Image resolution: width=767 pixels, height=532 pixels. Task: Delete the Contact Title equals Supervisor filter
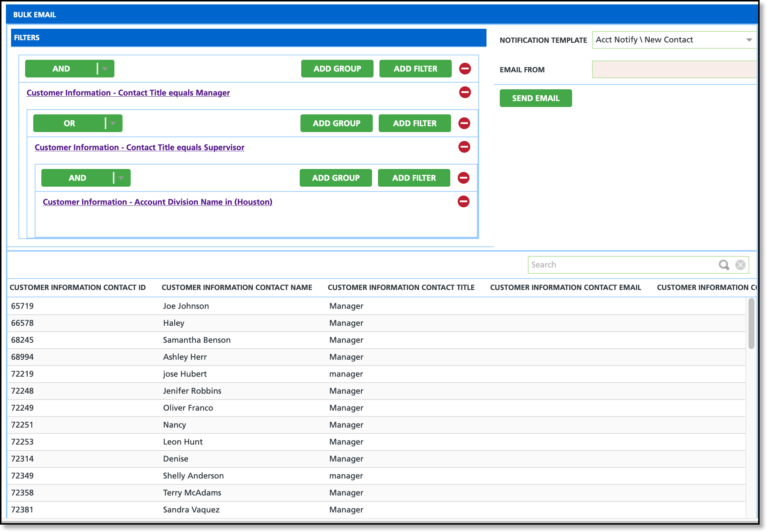[x=464, y=147]
